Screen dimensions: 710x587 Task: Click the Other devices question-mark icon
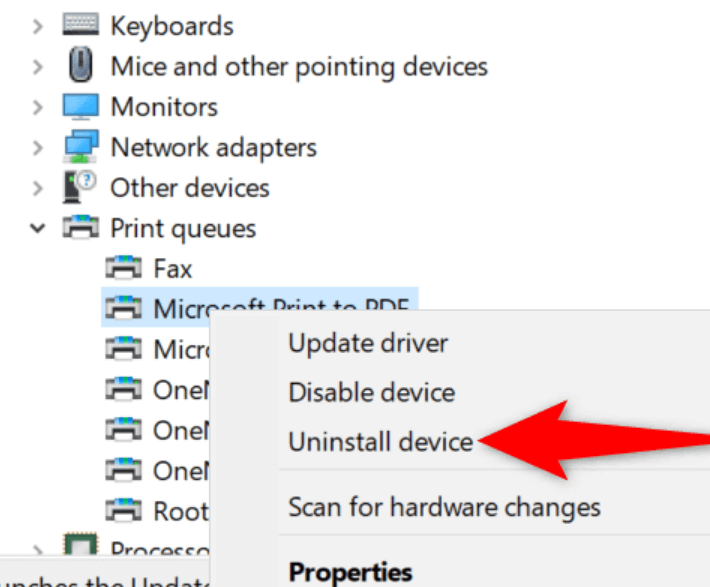[79, 187]
